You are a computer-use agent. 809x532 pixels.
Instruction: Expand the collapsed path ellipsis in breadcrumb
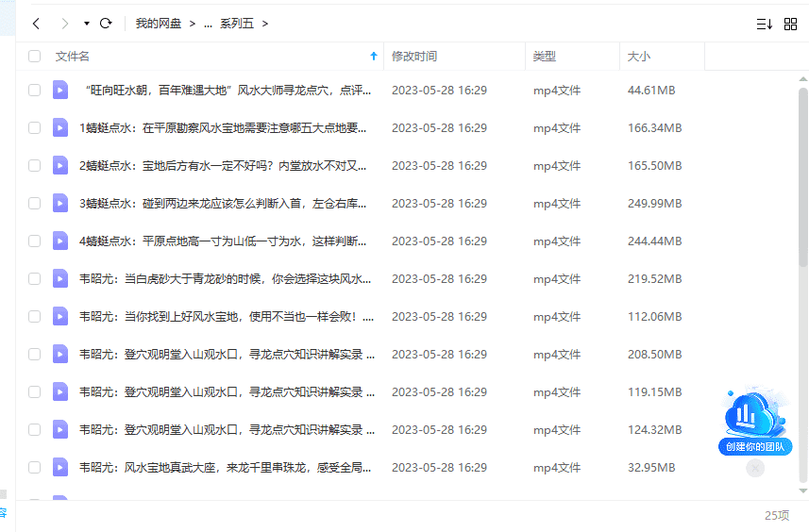point(208,24)
